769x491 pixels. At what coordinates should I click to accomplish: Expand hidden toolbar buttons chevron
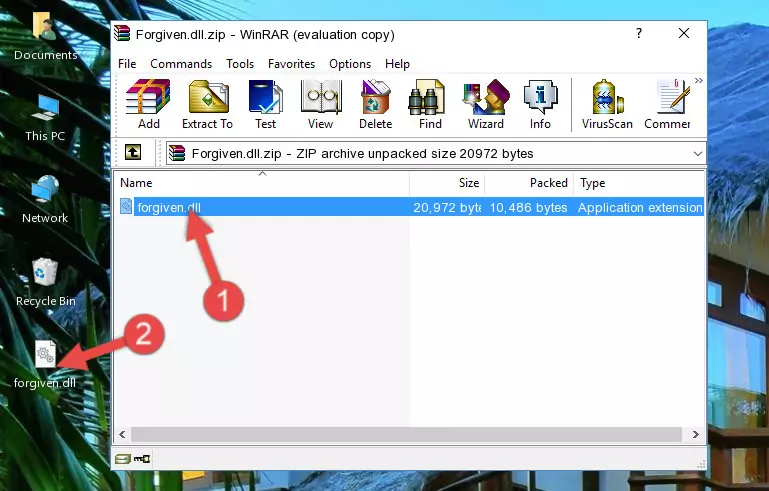click(698, 80)
